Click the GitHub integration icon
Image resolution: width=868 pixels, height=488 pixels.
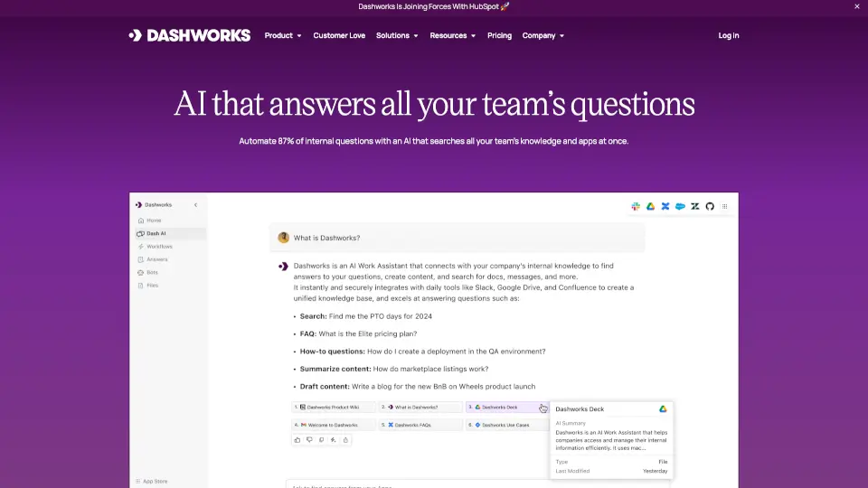710,206
